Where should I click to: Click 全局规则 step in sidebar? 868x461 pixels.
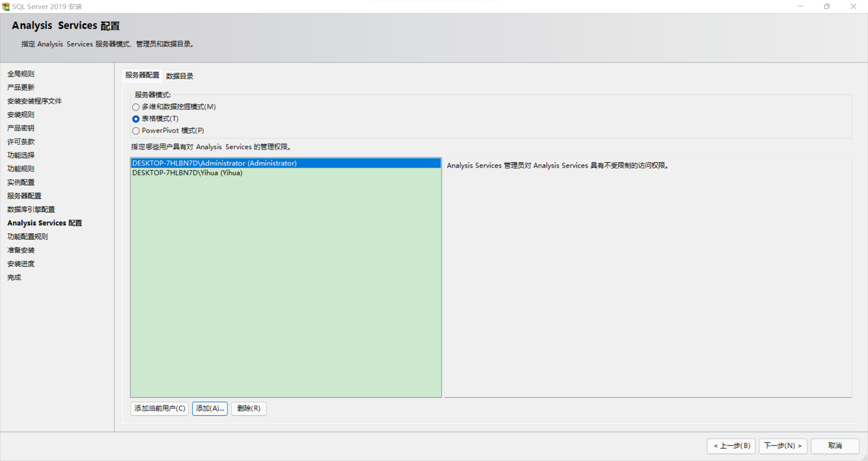coord(21,74)
